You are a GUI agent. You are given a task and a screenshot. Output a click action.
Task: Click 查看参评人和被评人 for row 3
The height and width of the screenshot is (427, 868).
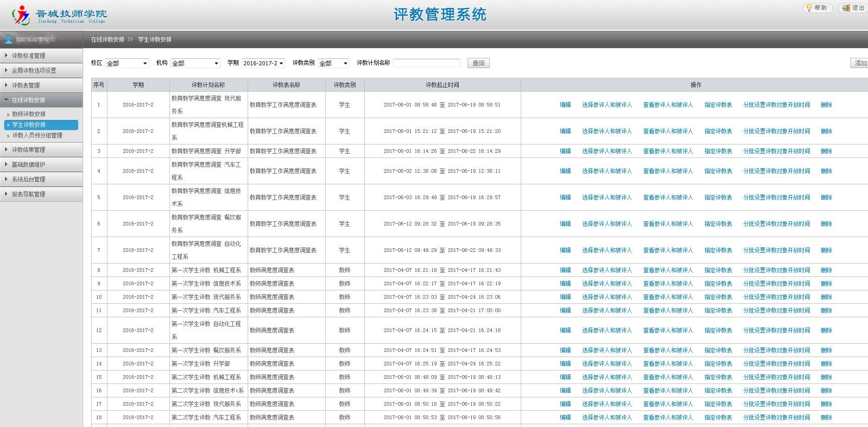[x=668, y=151]
